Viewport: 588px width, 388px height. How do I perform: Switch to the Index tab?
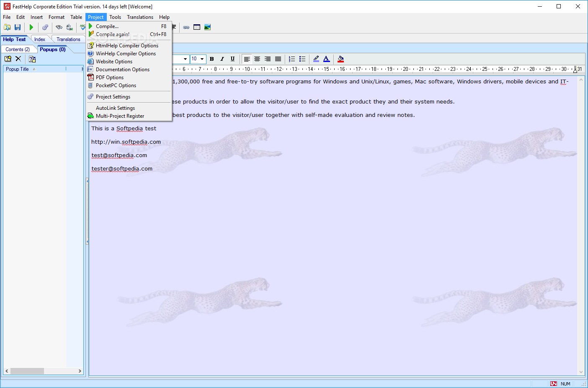[40, 39]
